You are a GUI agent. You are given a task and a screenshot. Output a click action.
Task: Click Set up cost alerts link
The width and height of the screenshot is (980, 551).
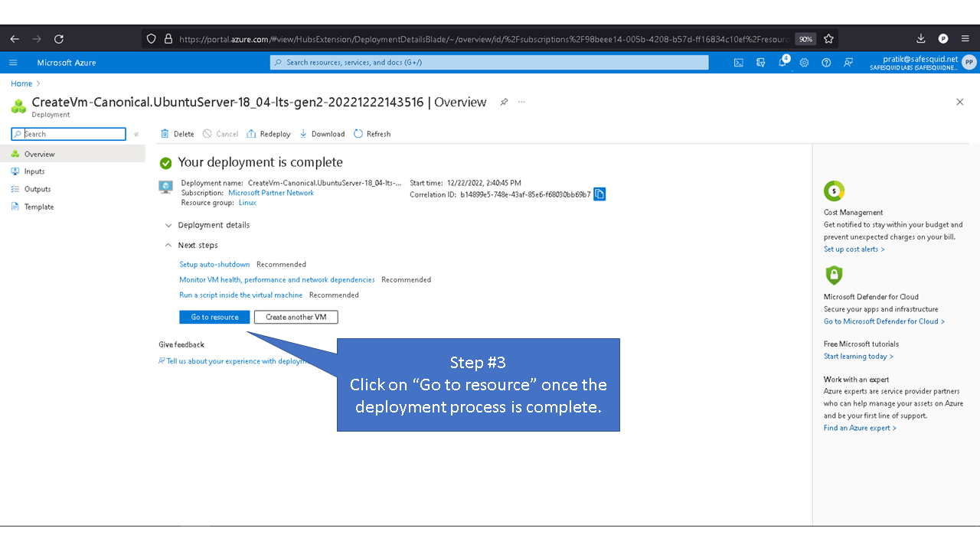pos(854,249)
